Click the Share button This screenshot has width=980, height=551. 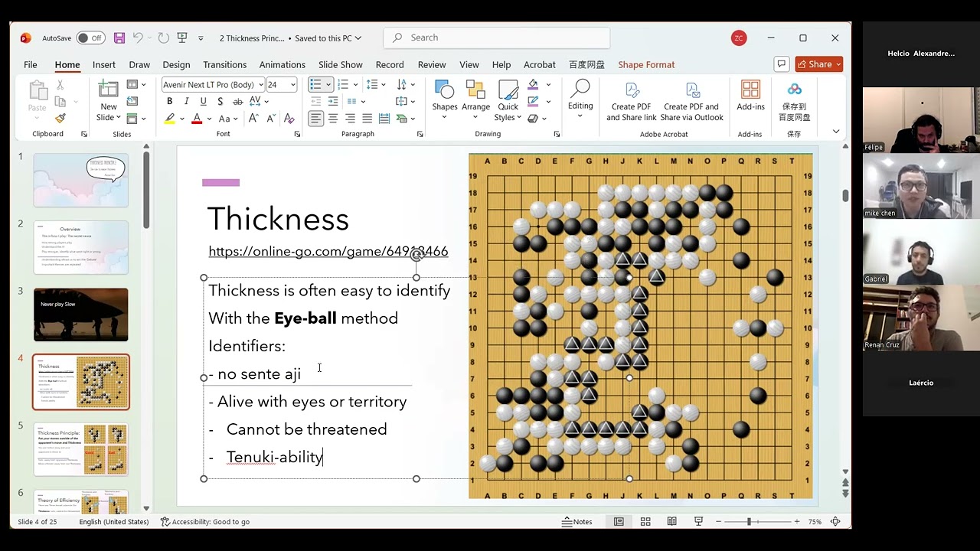point(818,64)
